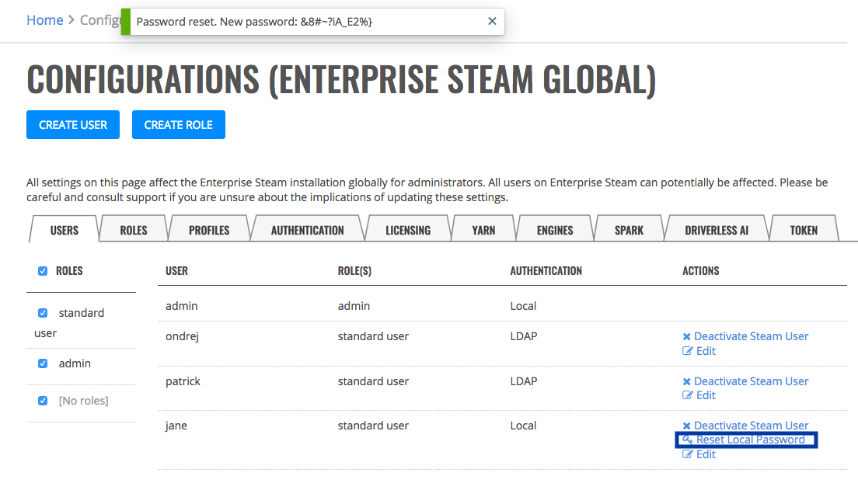Open the YARN tab
858x504 pixels.
coord(483,230)
